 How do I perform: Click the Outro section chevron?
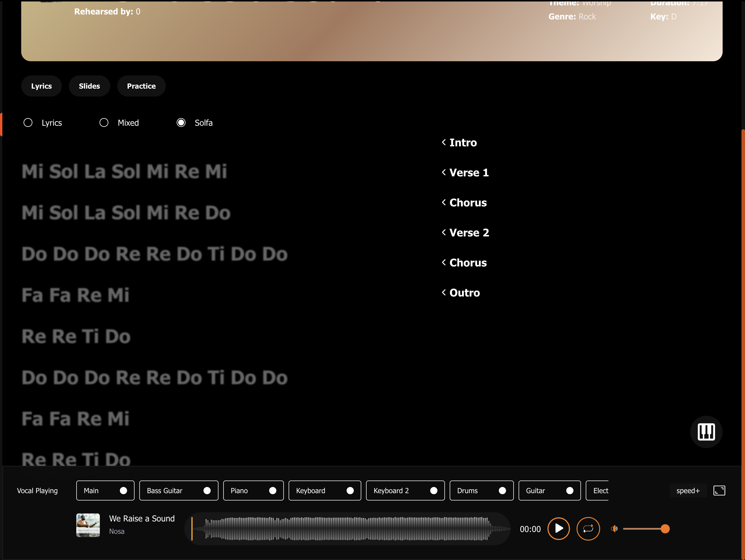tap(443, 293)
